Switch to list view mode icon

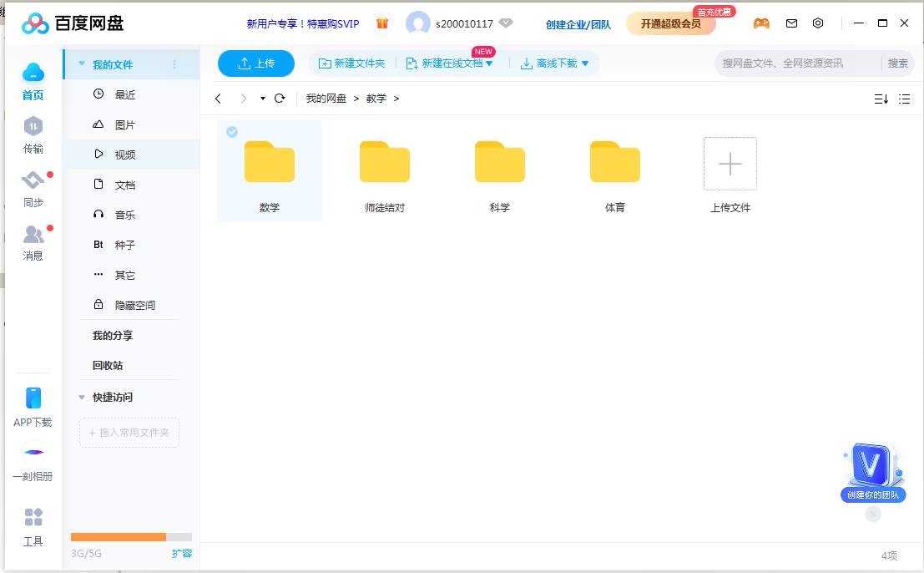coord(904,99)
